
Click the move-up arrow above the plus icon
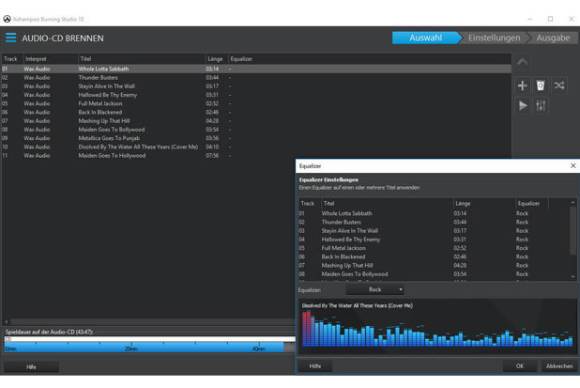click(522, 62)
